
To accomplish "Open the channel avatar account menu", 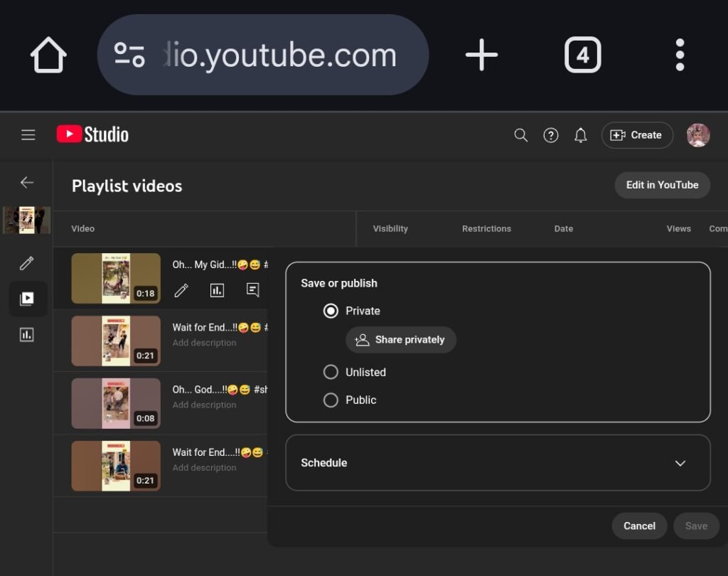I will click(x=697, y=134).
